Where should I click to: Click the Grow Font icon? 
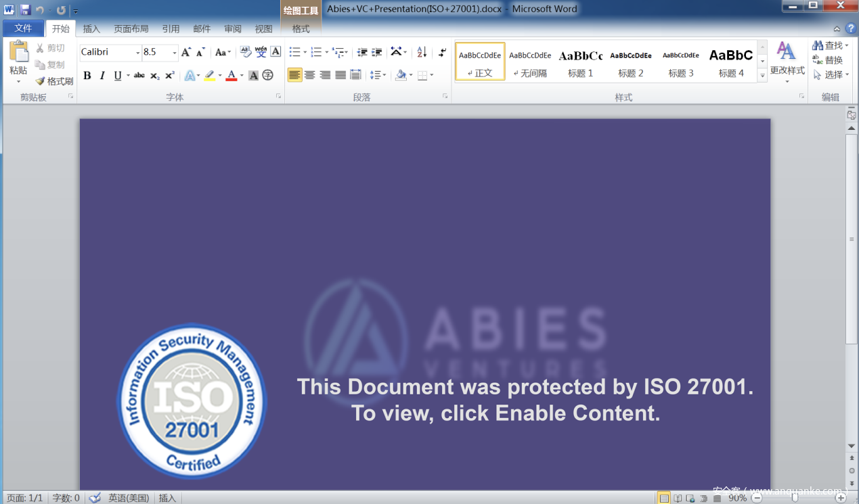coord(186,52)
